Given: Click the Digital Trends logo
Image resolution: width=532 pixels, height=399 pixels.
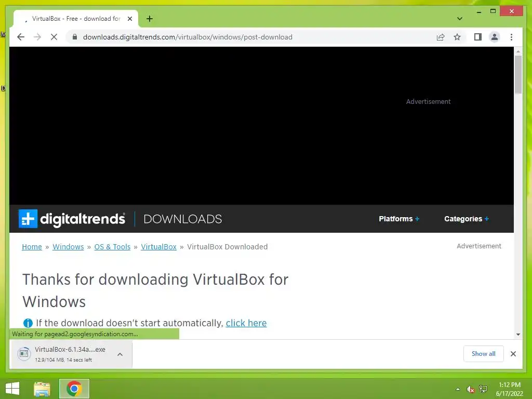Looking at the screenshot, I should click(x=72, y=219).
